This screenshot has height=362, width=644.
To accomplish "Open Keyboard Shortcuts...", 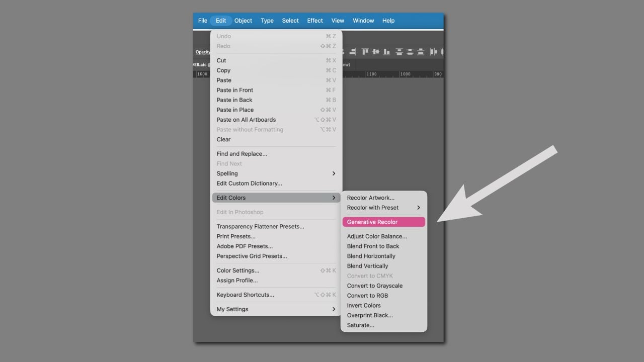I will point(276,295).
